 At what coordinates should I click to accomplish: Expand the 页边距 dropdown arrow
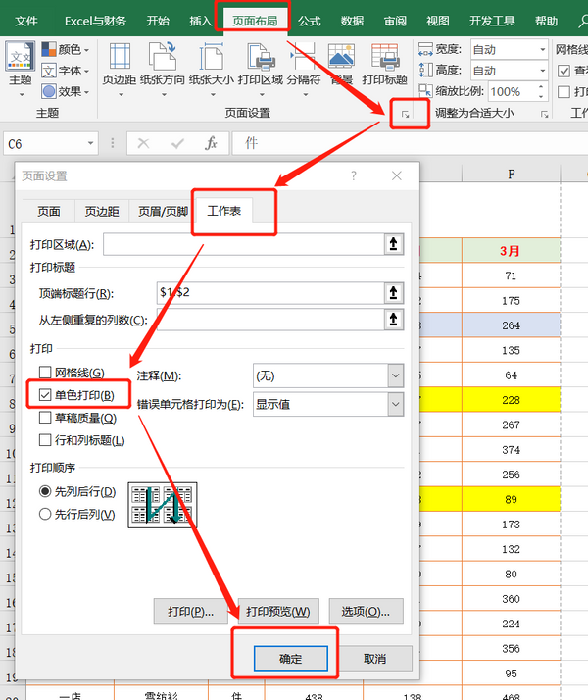(x=121, y=95)
